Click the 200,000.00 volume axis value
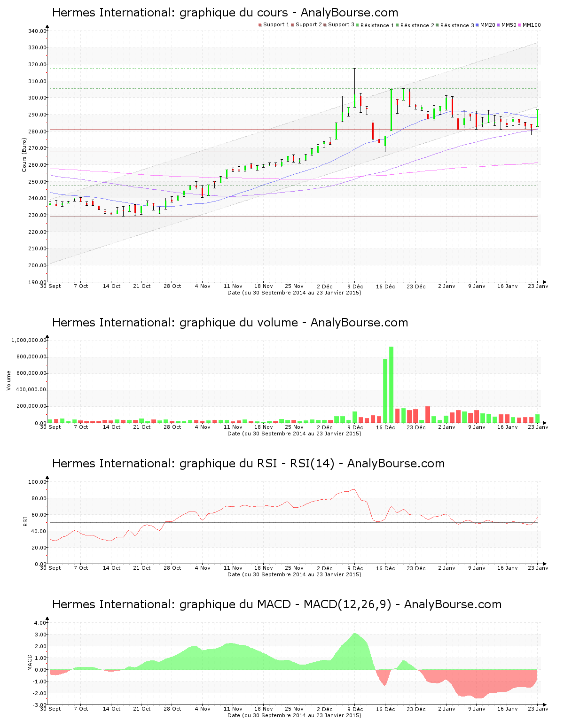 [x=31, y=406]
